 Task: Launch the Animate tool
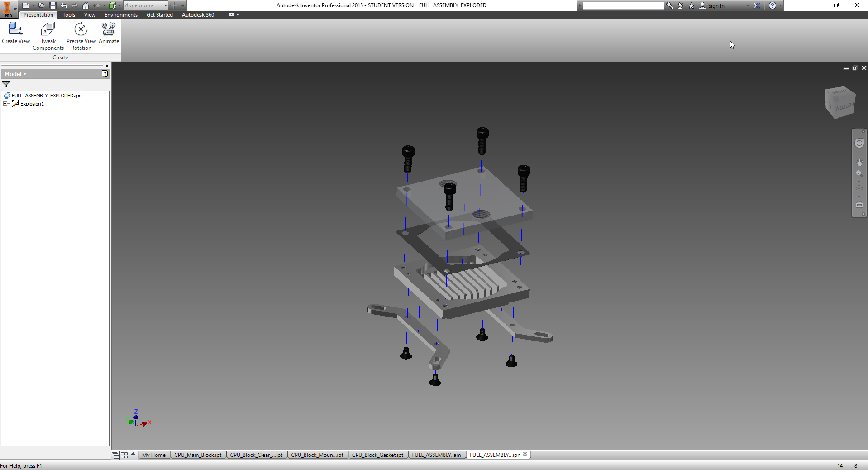109,33
